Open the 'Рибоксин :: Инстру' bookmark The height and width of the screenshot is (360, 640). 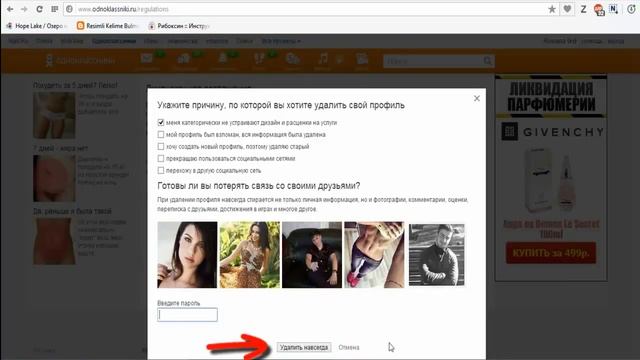pyautogui.click(x=179, y=26)
